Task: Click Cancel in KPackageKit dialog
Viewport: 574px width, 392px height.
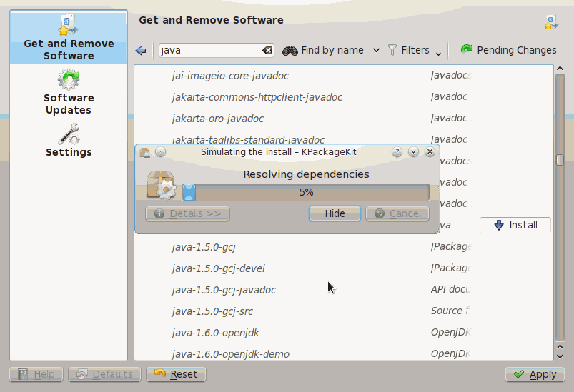Action: [397, 213]
